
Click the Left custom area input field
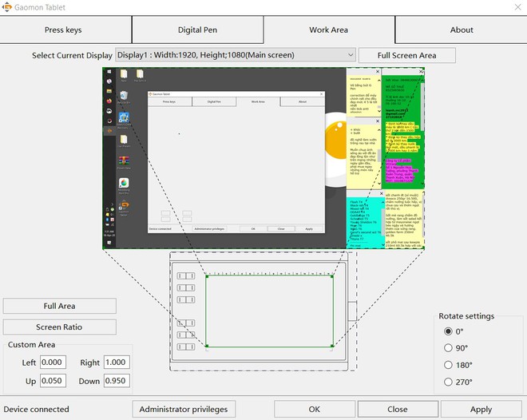click(x=53, y=363)
